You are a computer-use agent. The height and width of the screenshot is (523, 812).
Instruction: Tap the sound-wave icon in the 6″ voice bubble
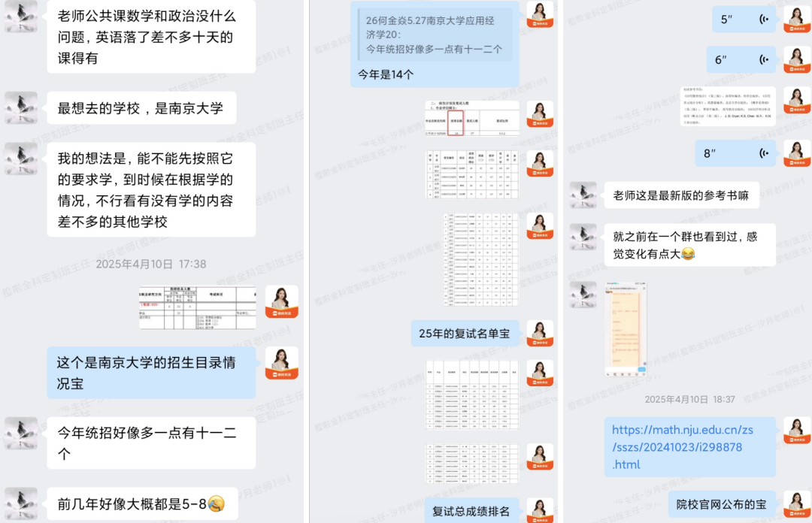(764, 59)
